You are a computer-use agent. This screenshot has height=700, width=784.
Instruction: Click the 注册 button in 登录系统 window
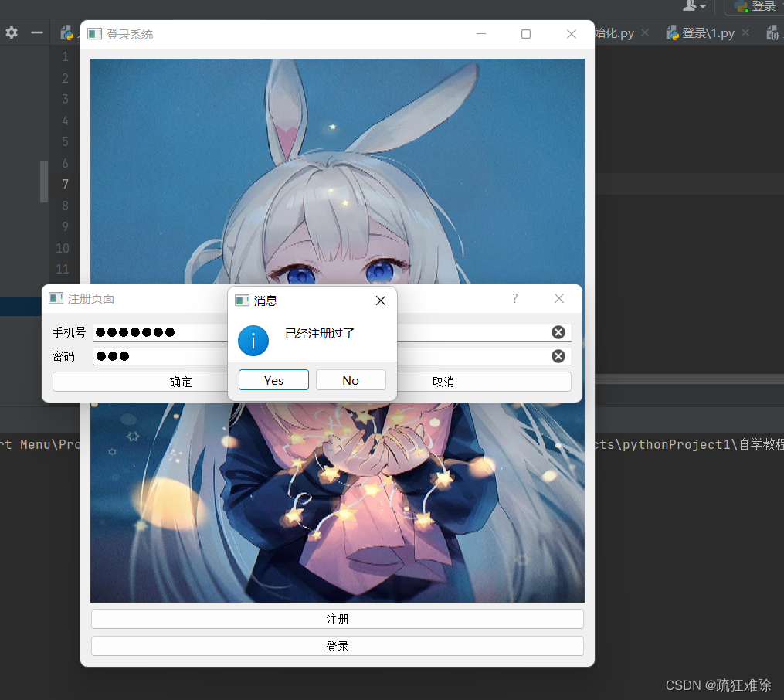point(337,619)
